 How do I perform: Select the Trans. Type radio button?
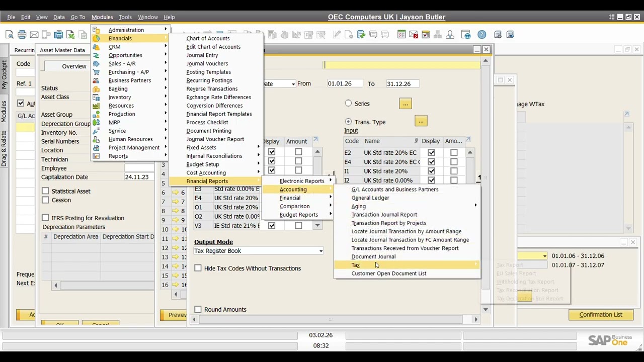coord(348,122)
